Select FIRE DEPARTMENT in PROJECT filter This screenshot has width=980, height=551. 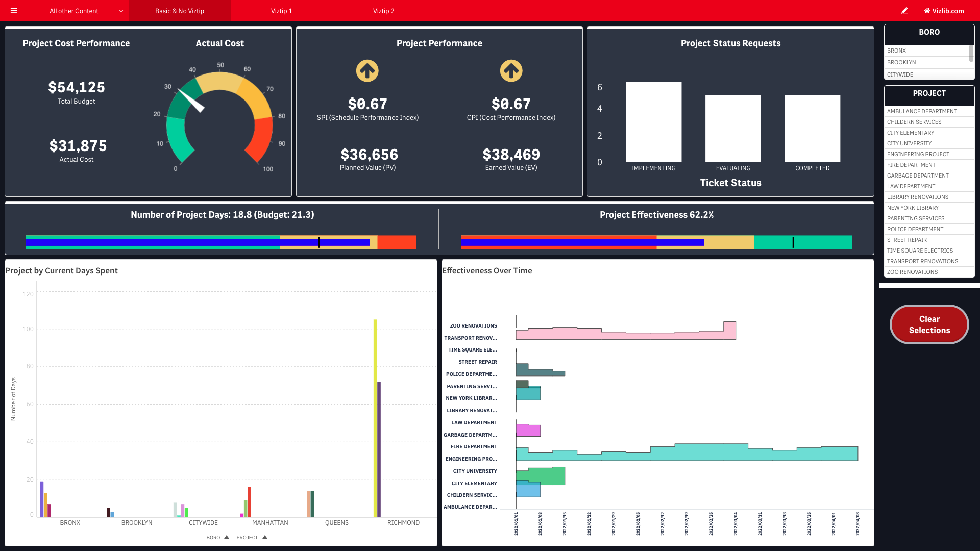click(x=929, y=165)
